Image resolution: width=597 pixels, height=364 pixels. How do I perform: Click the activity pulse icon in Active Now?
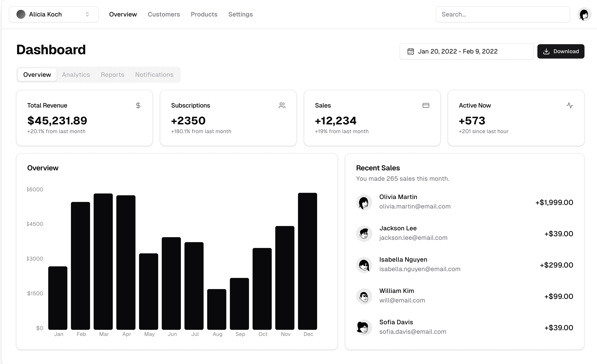point(570,105)
